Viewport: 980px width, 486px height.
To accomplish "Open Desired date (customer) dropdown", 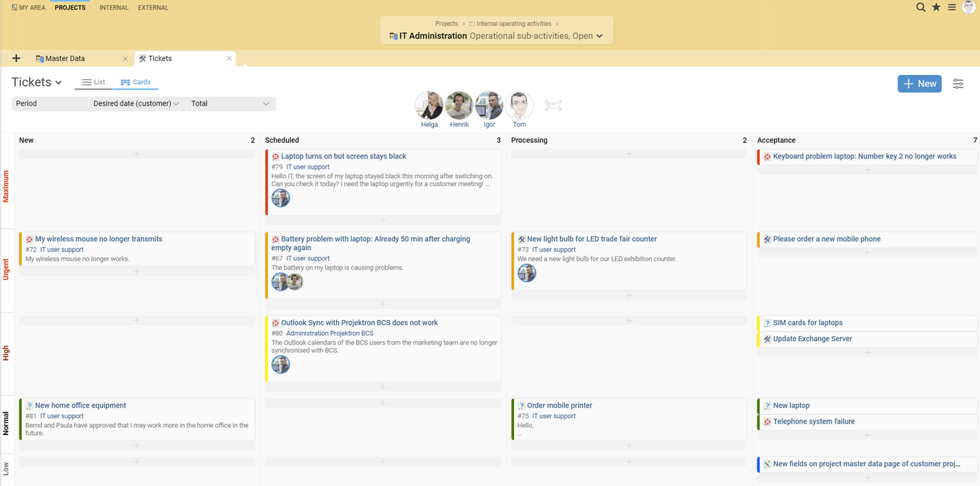I will [x=136, y=104].
